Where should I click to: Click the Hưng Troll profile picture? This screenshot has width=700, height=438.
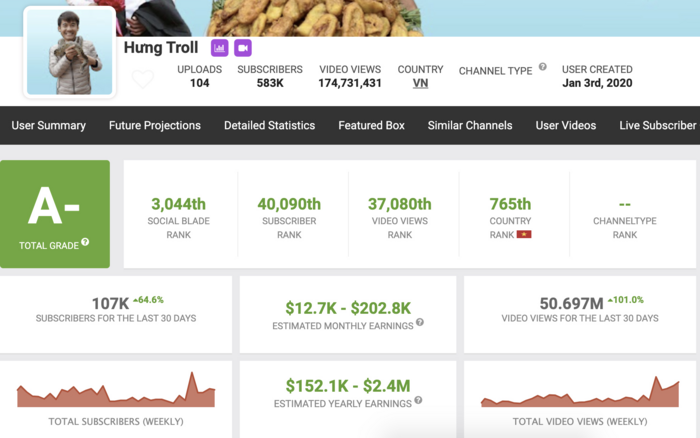click(69, 52)
